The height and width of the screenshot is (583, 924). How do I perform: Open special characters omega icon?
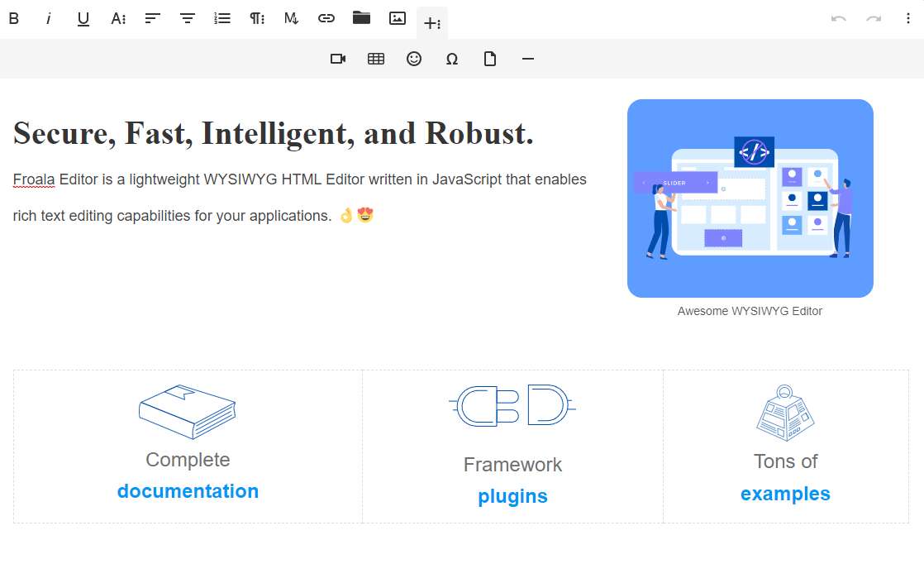click(x=452, y=59)
